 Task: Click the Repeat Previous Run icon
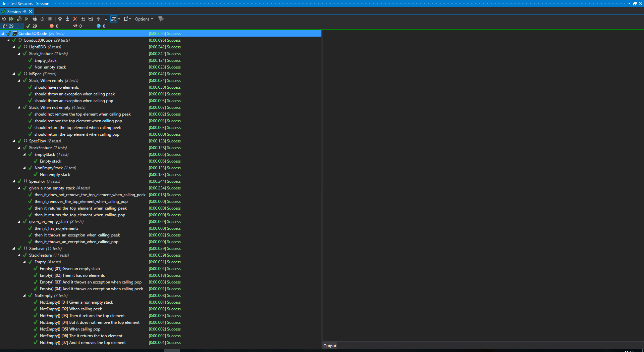click(4, 19)
